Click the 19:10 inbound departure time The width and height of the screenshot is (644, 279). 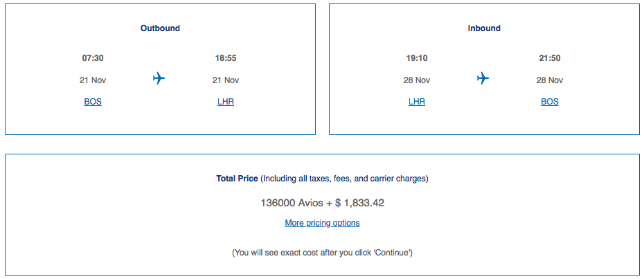click(x=417, y=58)
